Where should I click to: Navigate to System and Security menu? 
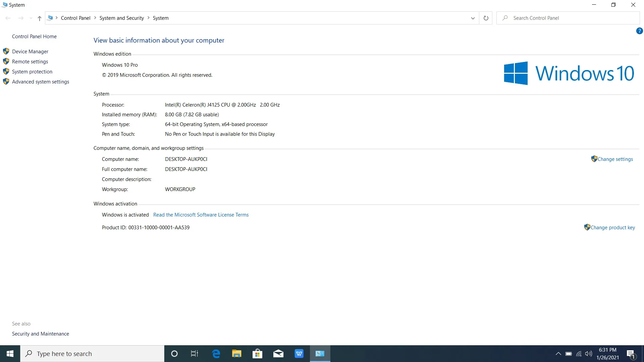point(122,18)
